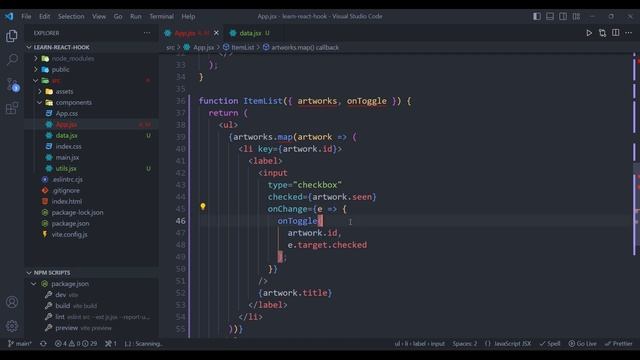Open the Run menu

(x=136, y=16)
